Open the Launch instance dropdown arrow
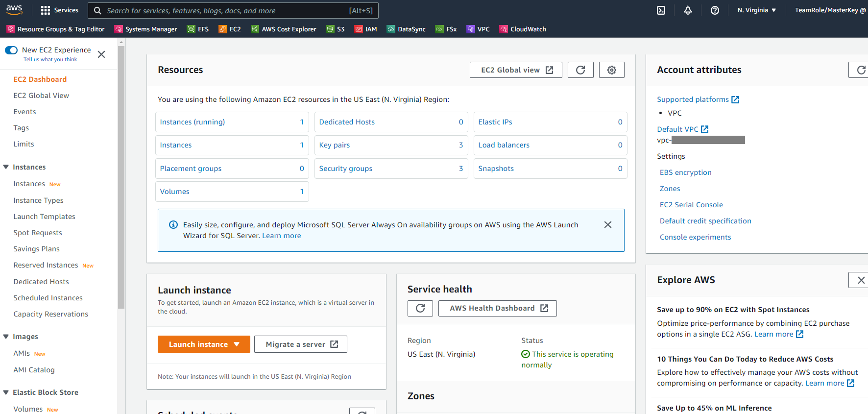This screenshot has width=868, height=414. (237, 344)
